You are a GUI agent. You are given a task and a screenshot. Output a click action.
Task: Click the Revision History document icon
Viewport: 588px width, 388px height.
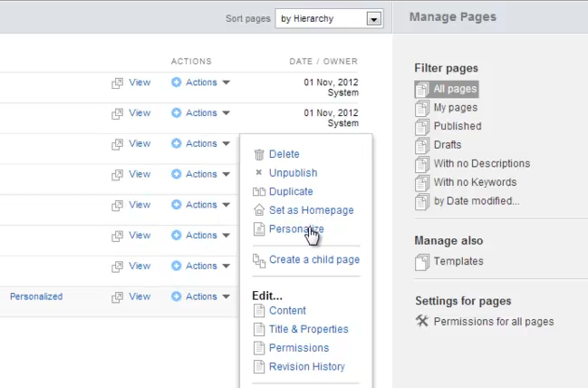click(x=259, y=367)
